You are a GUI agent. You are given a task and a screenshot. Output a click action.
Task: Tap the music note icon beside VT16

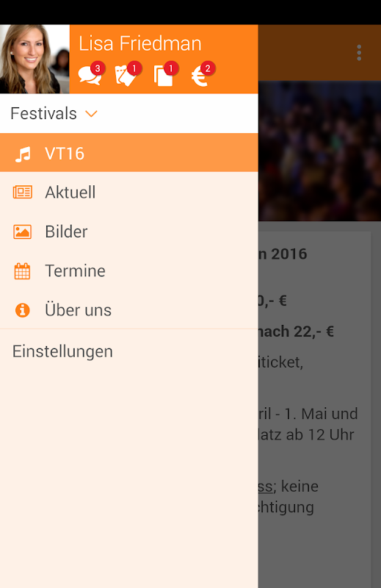(x=23, y=154)
